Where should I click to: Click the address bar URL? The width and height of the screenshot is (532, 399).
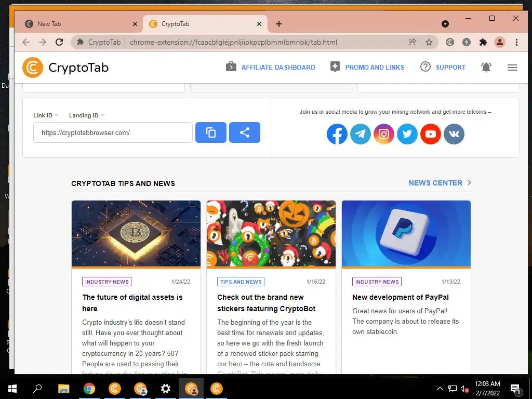click(233, 42)
